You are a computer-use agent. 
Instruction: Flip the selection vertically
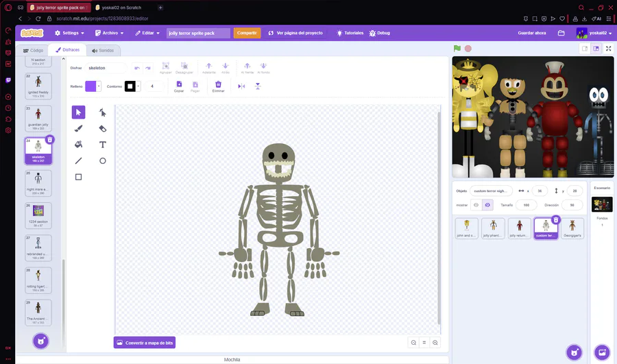(x=258, y=86)
